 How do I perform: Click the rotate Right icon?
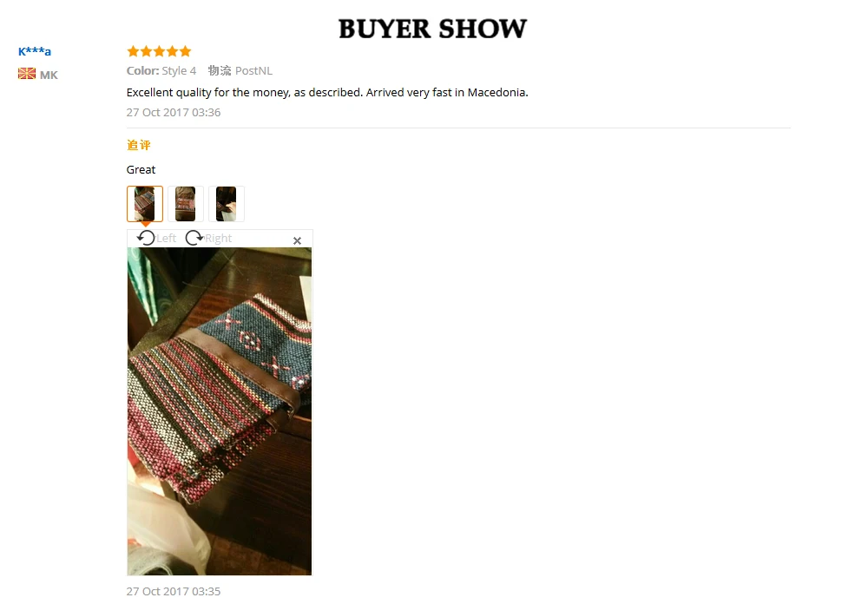pos(194,238)
